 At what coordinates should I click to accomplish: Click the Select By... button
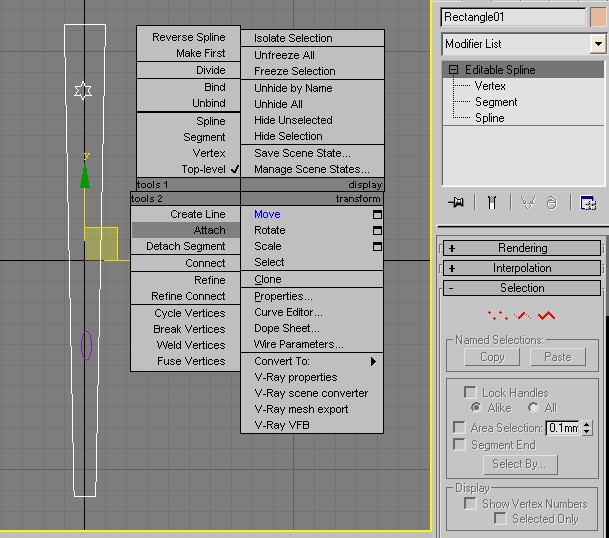tap(519, 464)
